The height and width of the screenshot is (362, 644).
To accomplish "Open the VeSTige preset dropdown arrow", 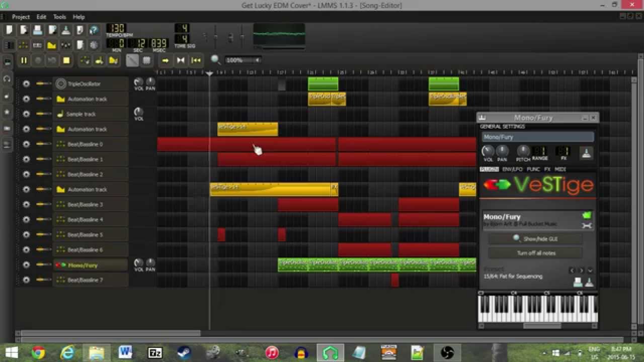I will (590, 270).
